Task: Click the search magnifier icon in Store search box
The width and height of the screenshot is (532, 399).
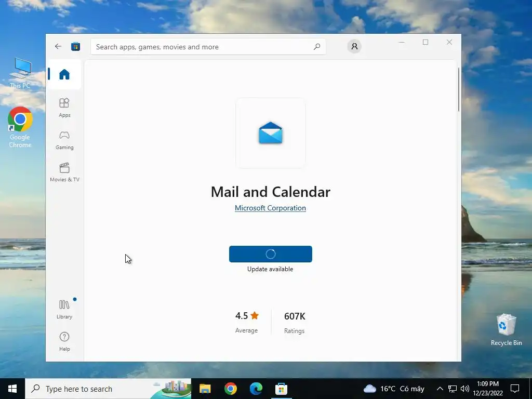Action: (316, 47)
